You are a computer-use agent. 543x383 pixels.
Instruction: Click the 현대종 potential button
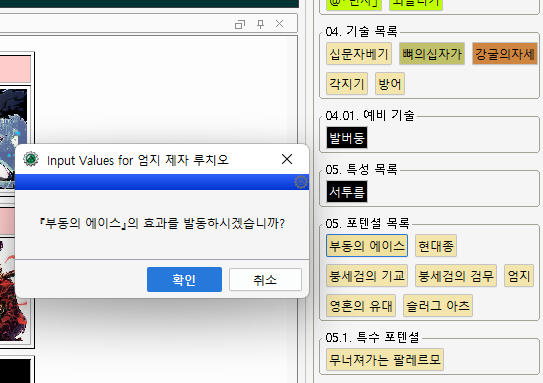(436, 246)
